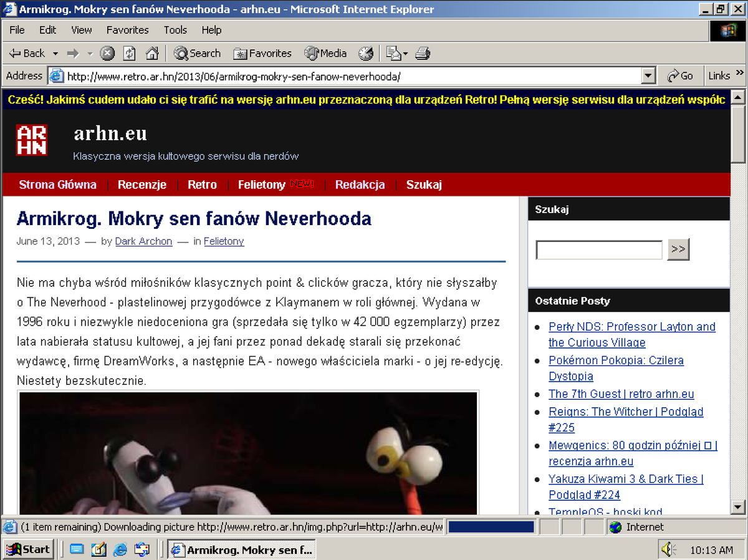The height and width of the screenshot is (560, 748).
Task: Click the Internet zone globe icon
Action: [x=616, y=528]
